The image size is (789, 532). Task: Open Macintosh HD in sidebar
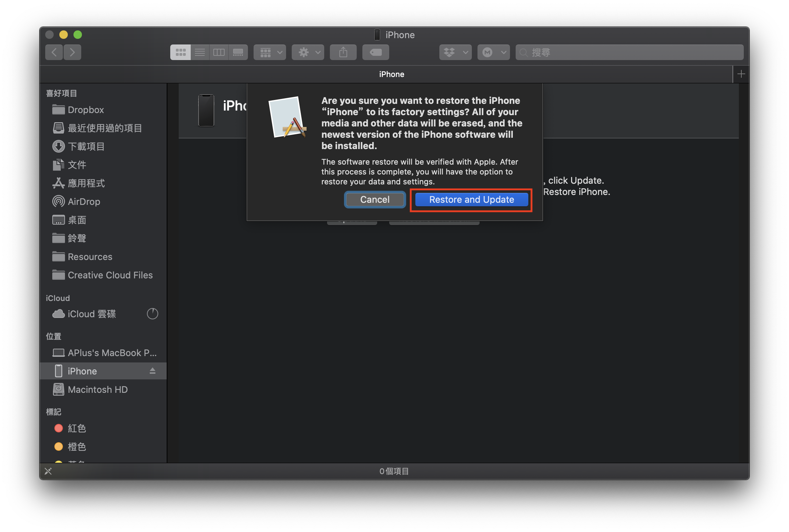[x=103, y=390]
